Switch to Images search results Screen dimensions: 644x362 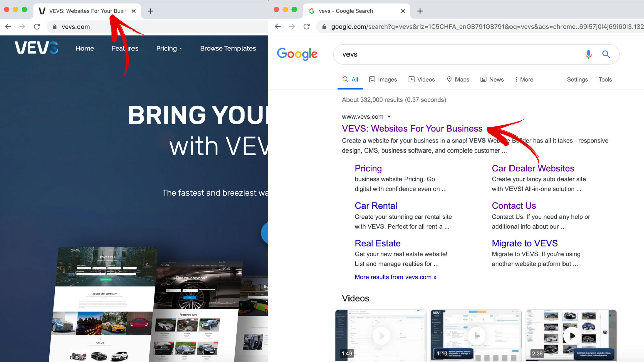tap(383, 79)
